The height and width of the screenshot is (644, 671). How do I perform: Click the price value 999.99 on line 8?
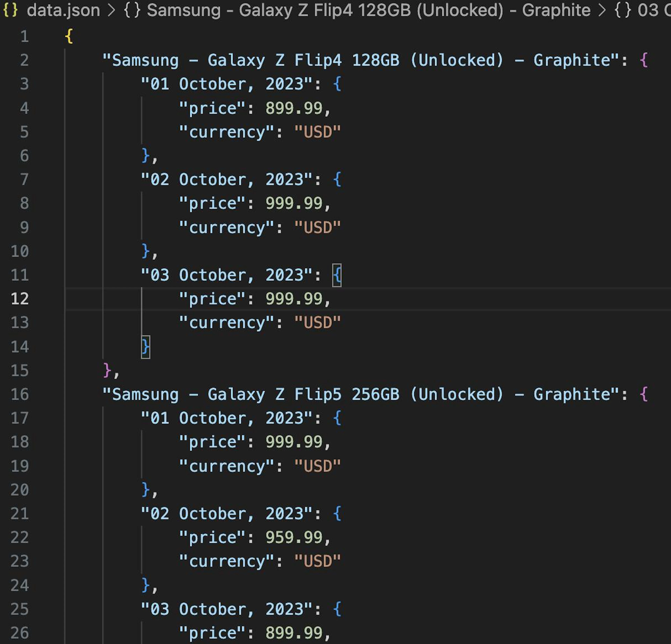click(x=294, y=203)
